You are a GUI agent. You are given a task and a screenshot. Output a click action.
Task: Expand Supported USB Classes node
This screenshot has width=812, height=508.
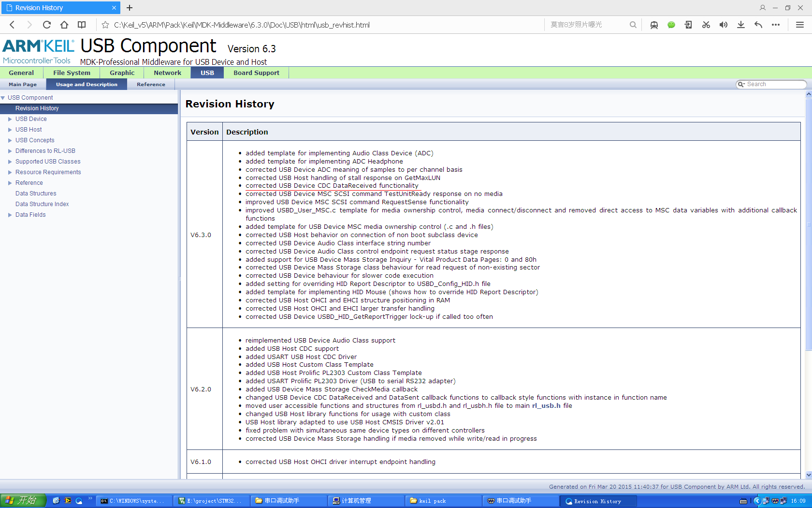[10, 162]
